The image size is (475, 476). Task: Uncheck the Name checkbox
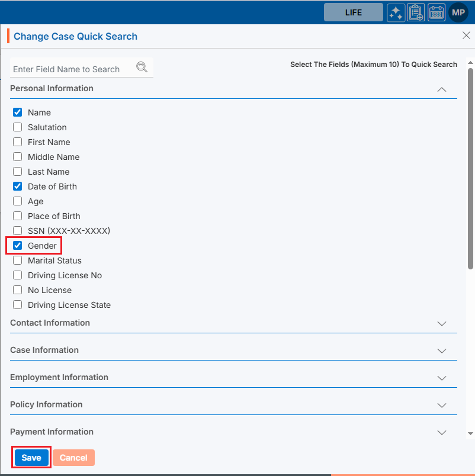click(18, 112)
